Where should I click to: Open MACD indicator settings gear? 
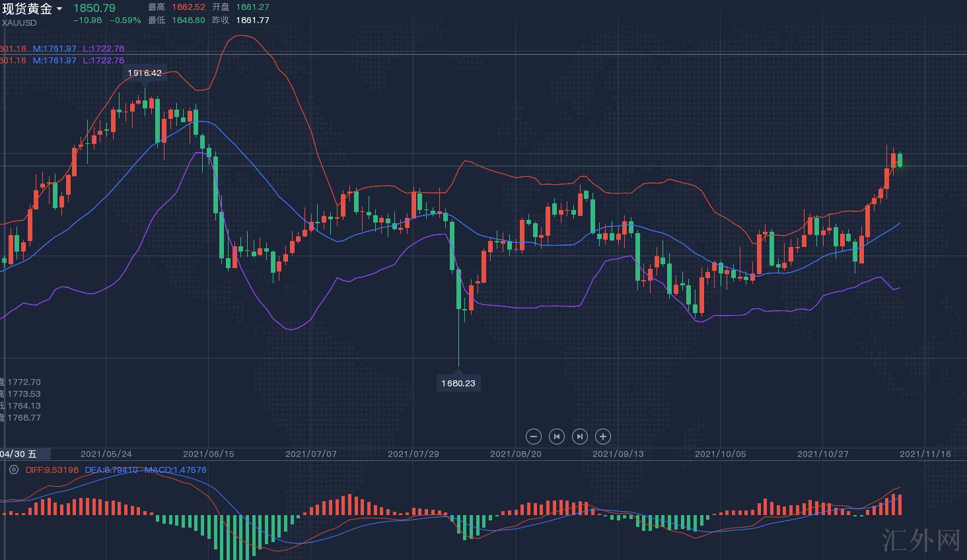point(14,470)
